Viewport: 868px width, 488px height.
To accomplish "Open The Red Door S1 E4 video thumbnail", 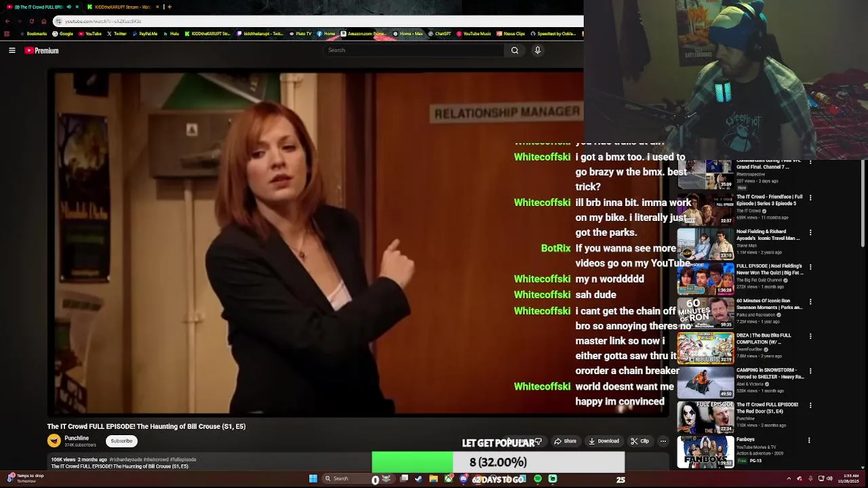I will [705, 418].
